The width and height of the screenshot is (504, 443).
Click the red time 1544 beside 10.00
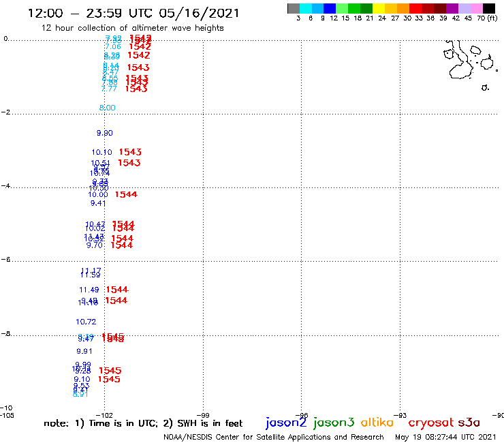coord(126,195)
